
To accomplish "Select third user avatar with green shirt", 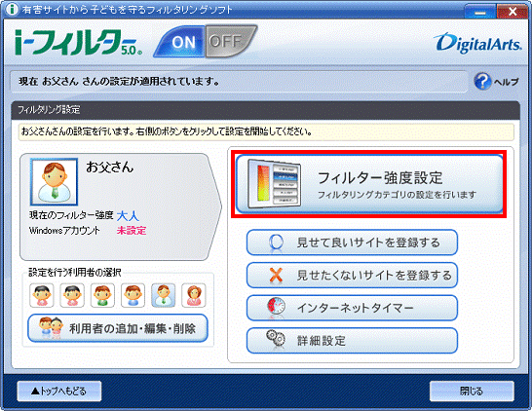I will tap(102, 295).
